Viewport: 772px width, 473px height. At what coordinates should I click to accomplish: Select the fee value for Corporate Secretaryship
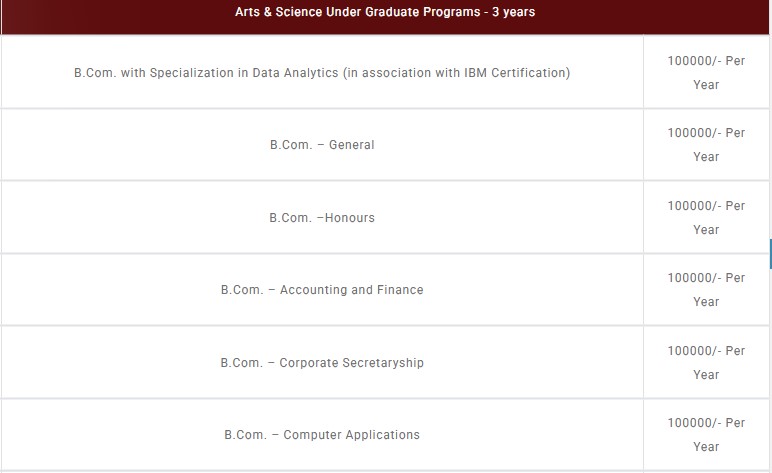click(x=706, y=363)
